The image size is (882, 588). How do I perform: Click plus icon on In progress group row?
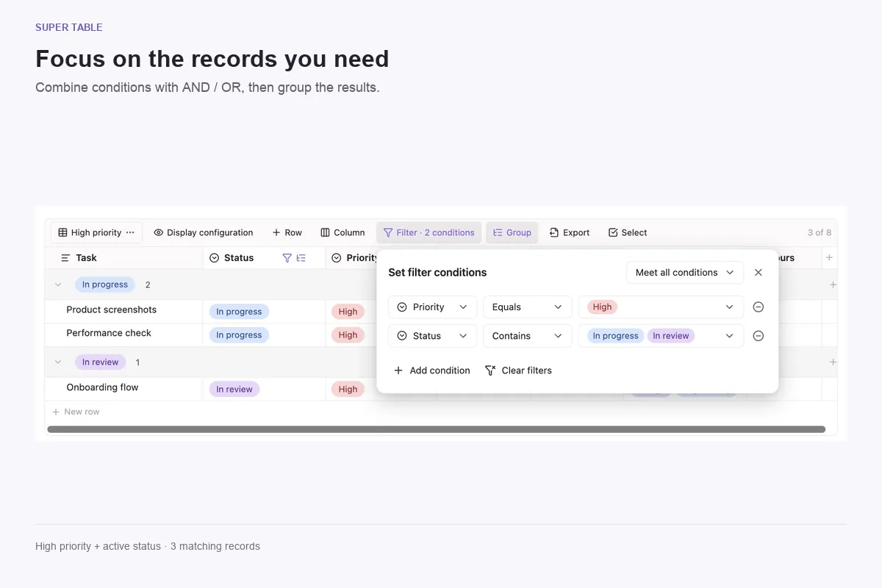pyautogui.click(x=833, y=284)
